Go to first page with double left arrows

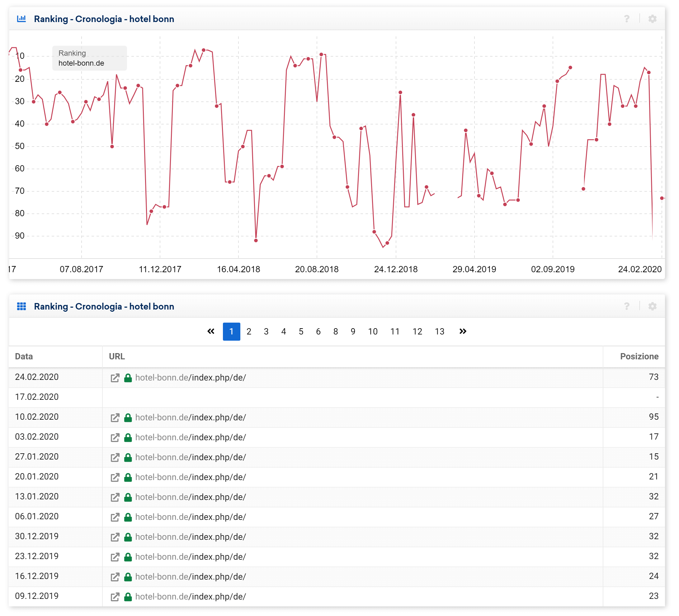click(211, 332)
